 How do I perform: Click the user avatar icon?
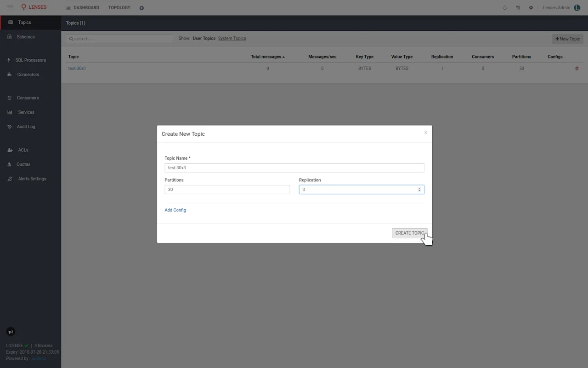click(577, 7)
